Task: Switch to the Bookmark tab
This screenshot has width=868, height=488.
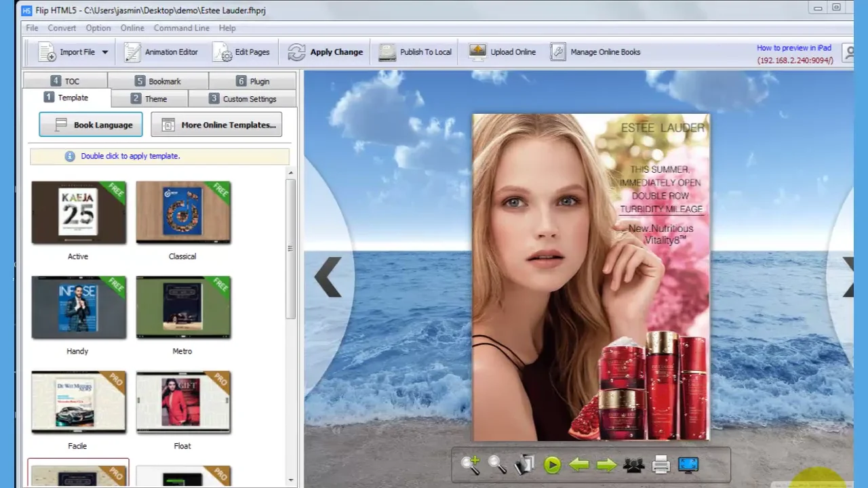Action: click(x=158, y=81)
